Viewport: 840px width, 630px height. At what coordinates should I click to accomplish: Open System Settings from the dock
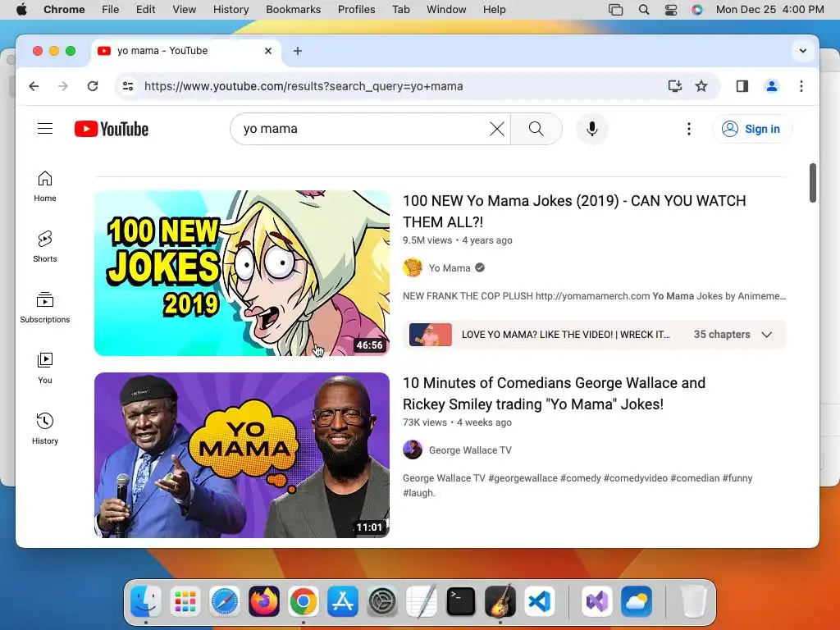382,601
